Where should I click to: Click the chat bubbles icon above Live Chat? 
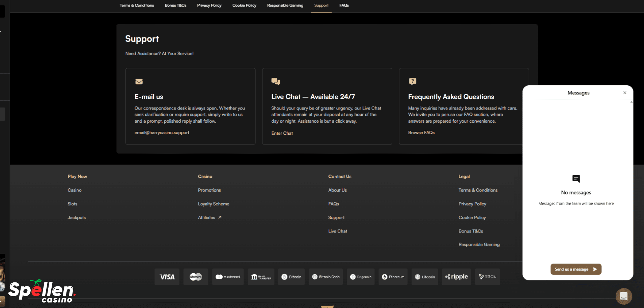coord(276,82)
